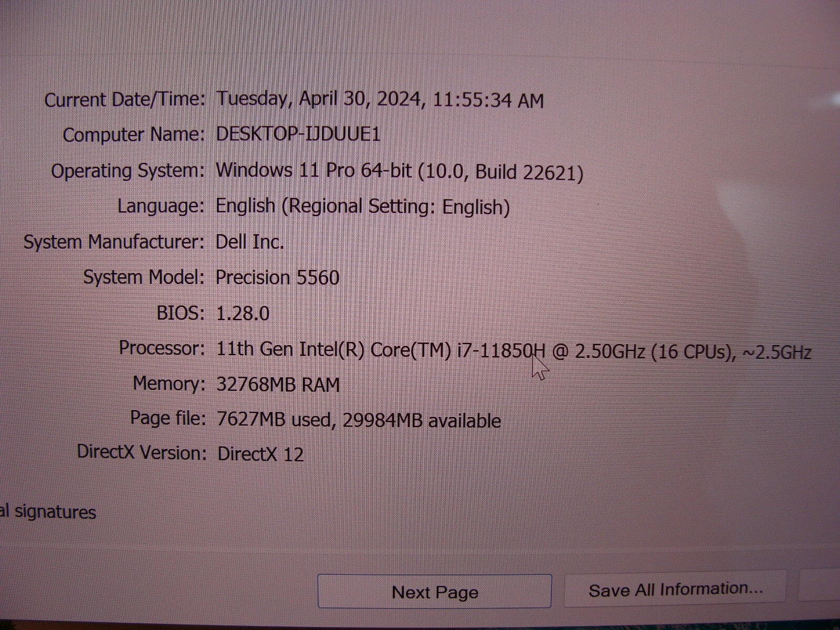
Task: Click the English regional setting language value
Action: click(362, 206)
